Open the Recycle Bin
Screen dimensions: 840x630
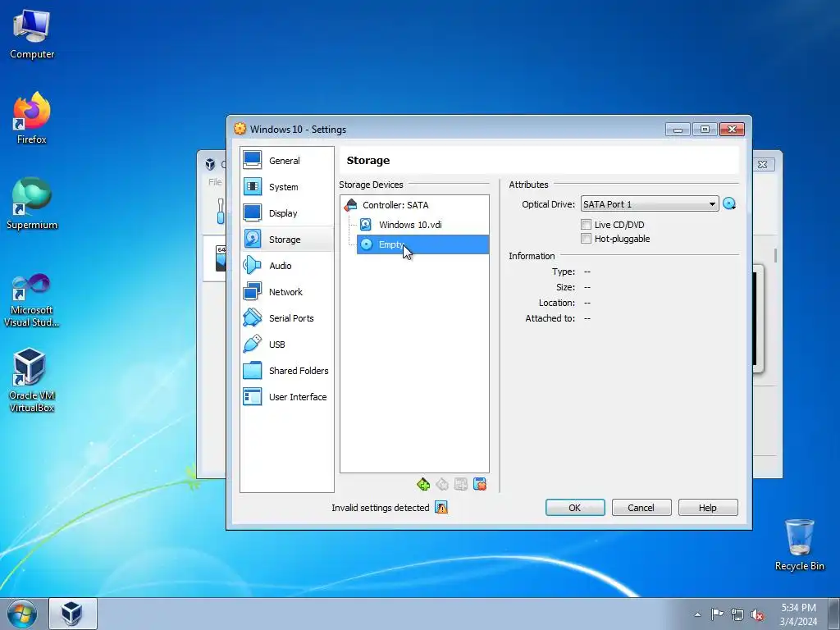click(799, 545)
